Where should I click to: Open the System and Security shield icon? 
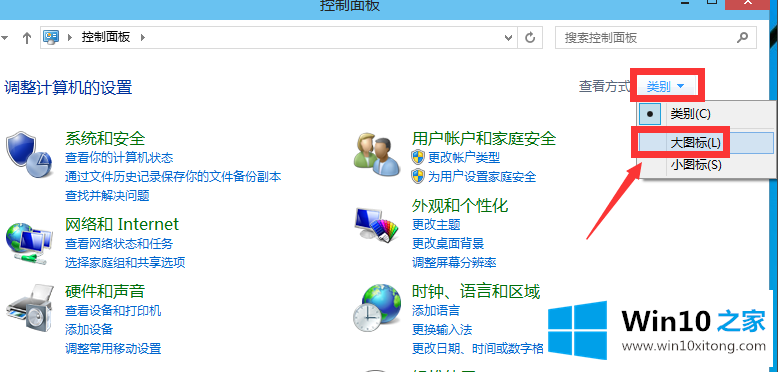(x=29, y=155)
